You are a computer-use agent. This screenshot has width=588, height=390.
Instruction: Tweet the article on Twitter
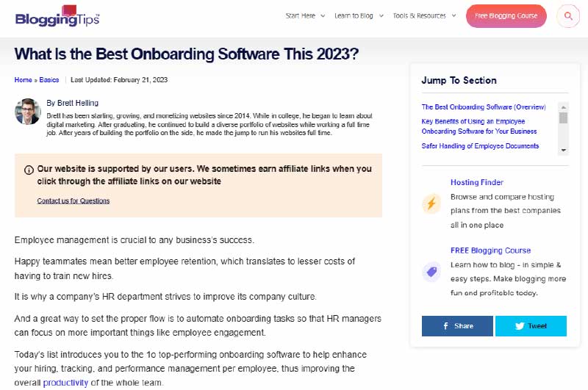tap(531, 326)
